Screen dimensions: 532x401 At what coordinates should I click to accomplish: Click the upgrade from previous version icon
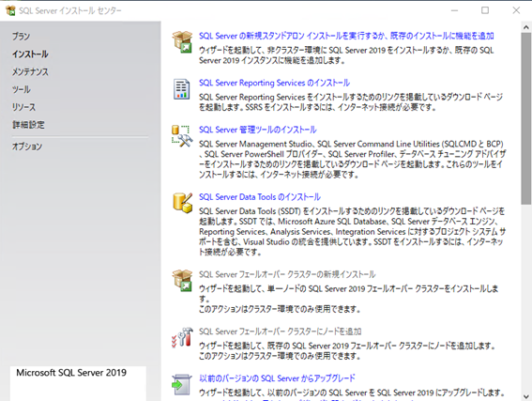point(181,384)
